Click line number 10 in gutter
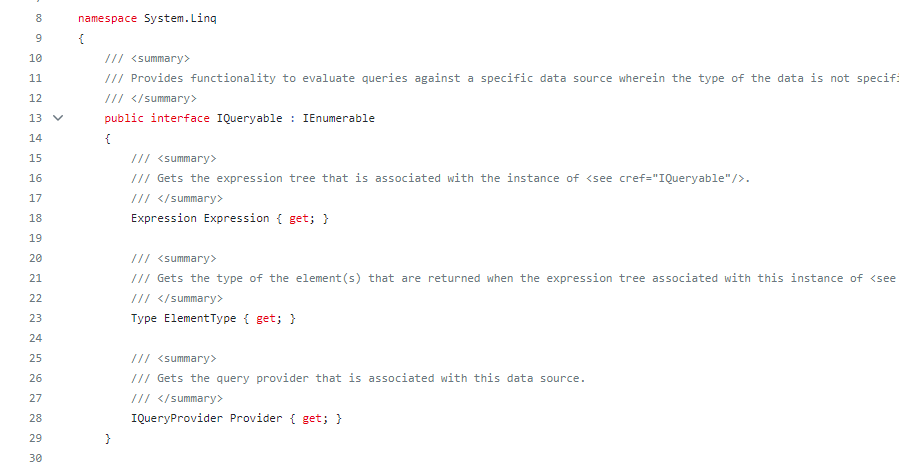This screenshot has width=899, height=464. [36, 58]
